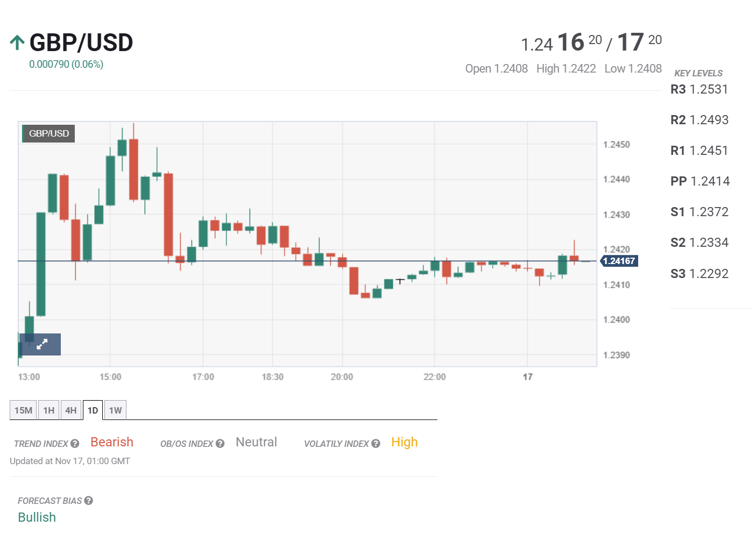Open the Forecast Bias help icon
Image resolution: width=756 pixels, height=555 pixels.
[x=89, y=501]
